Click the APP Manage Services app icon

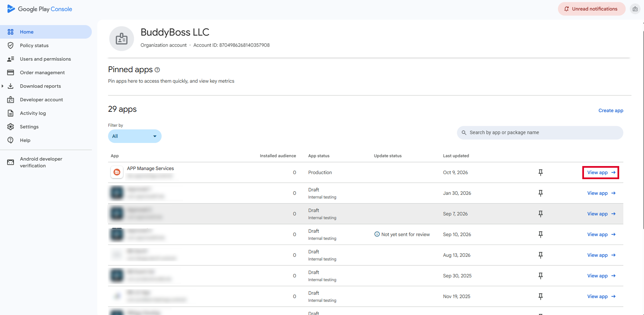[117, 172]
